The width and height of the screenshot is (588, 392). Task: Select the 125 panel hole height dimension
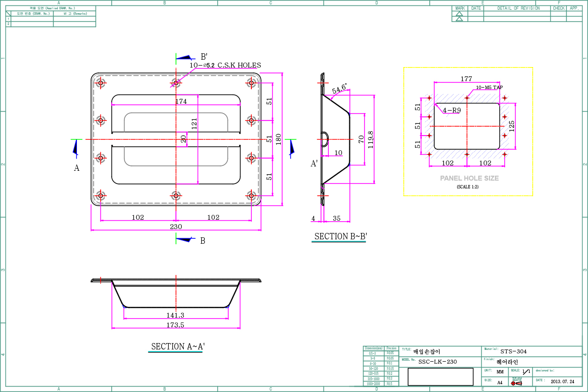(x=512, y=126)
